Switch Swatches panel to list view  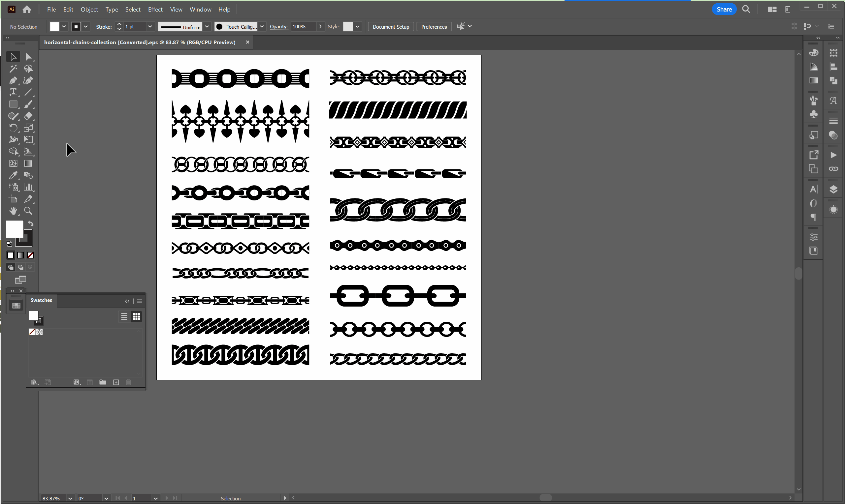pos(124,317)
